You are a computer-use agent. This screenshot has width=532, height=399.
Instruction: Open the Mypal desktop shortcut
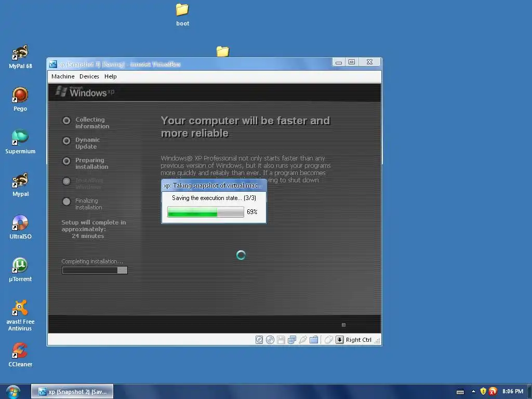pyautogui.click(x=20, y=184)
